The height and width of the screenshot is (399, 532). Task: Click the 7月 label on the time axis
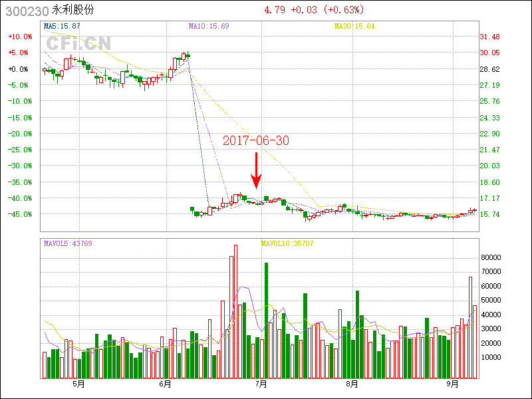click(x=261, y=384)
